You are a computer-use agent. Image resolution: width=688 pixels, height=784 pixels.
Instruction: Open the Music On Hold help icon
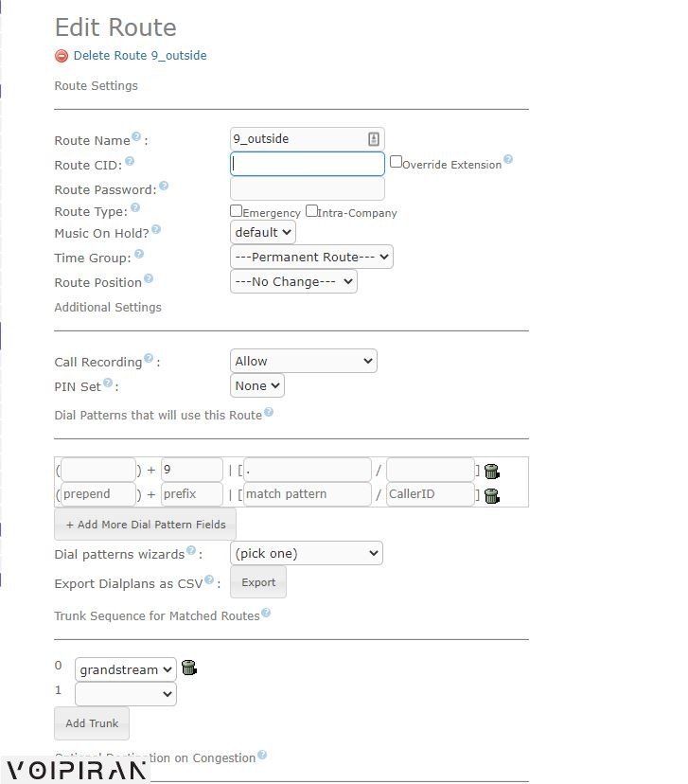tap(156, 229)
